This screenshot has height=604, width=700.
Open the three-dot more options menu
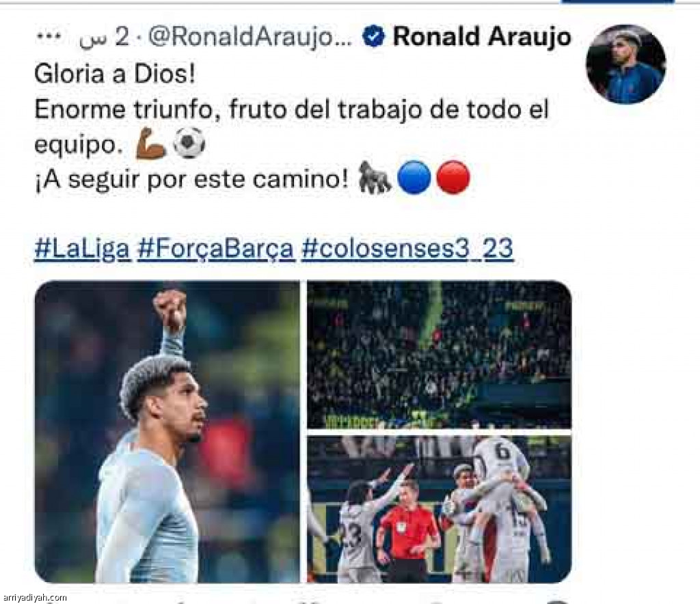point(49,37)
